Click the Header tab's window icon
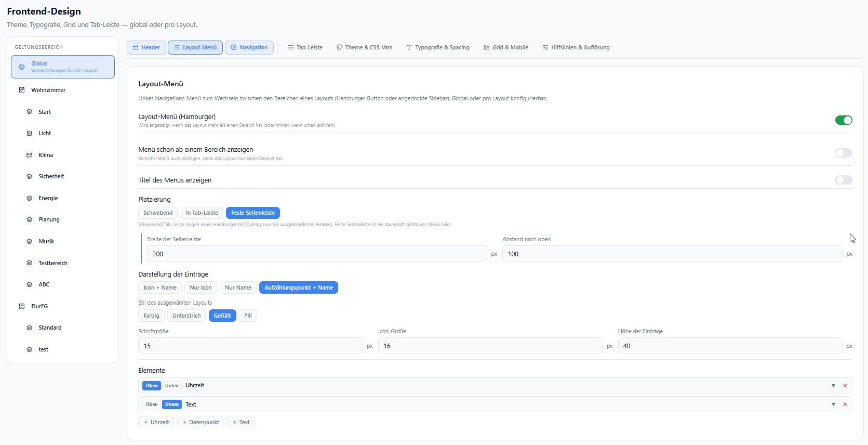This screenshot has height=445, width=868. tap(136, 47)
